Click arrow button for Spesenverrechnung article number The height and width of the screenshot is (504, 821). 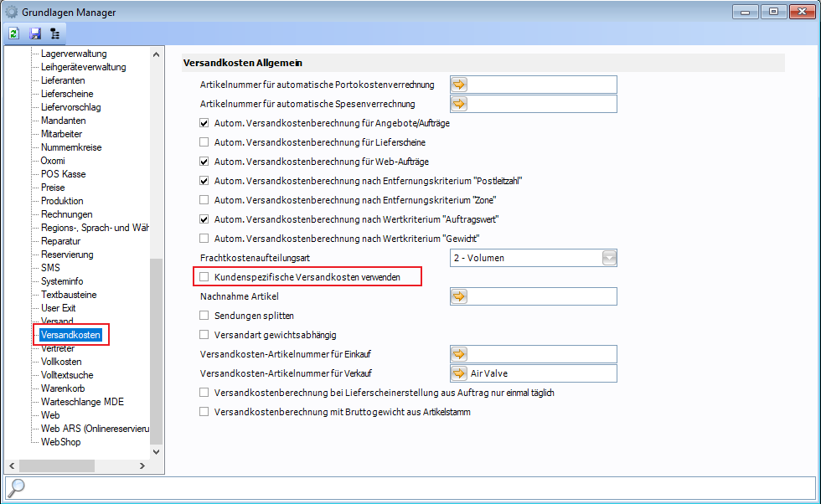pyautogui.click(x=459, y=104)
